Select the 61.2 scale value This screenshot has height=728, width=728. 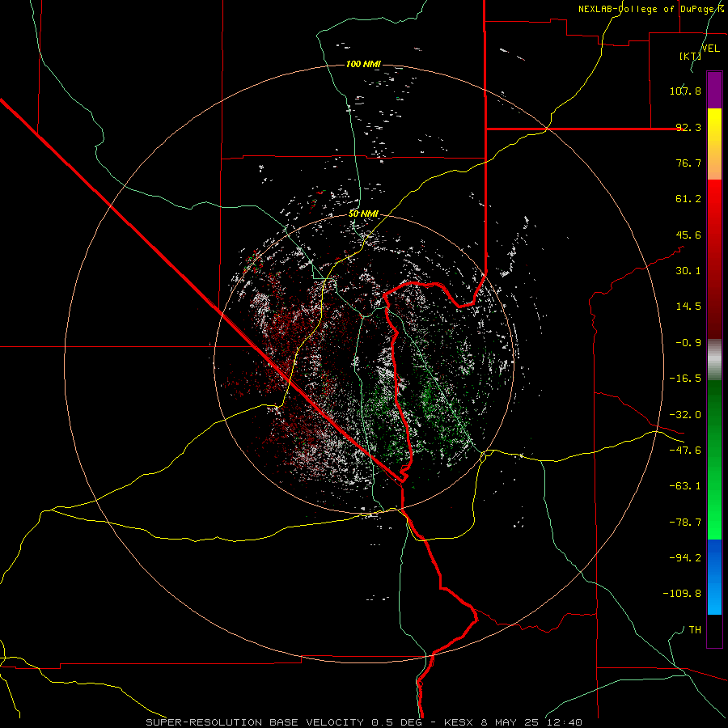pos(688,199)
